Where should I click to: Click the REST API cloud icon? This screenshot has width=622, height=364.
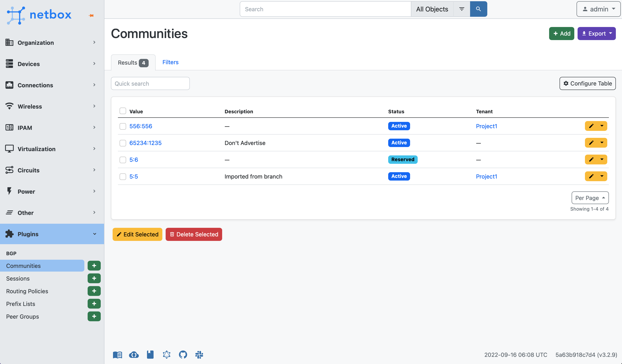tap(134, 354)
